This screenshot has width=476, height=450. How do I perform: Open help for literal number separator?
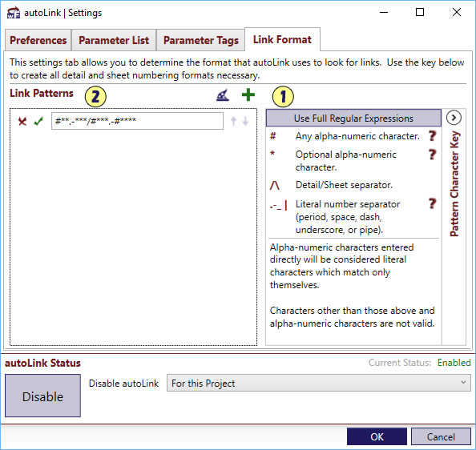click(x=432, y=203)
